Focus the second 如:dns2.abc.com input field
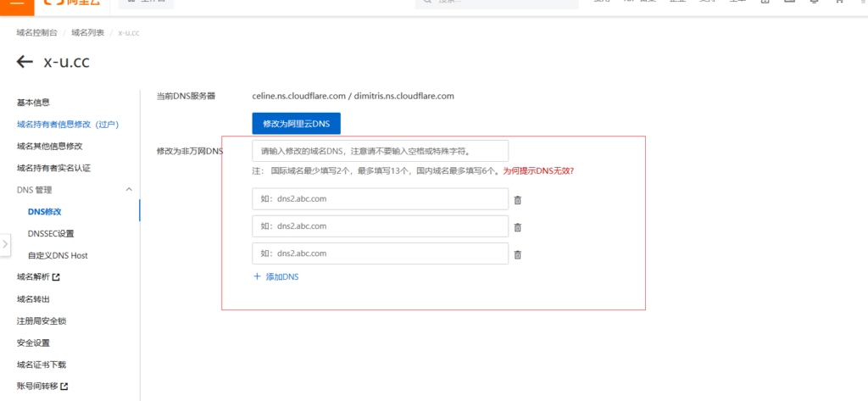Image resolution: width=868 pixels, height=401 pixels. pos(380,226)
